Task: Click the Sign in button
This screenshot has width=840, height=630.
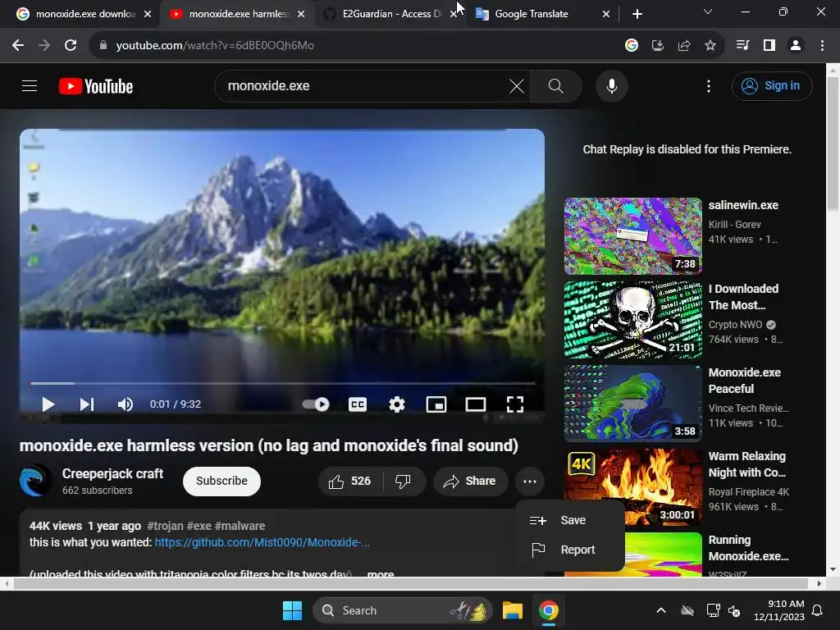Action: pos(771,85)
